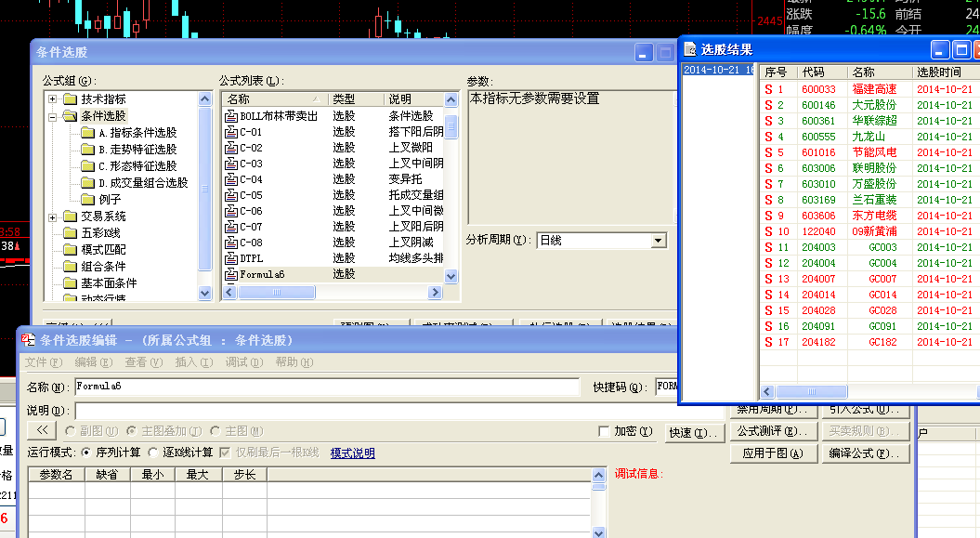Click the 名称(N) input containing Formula6
Viewport: 980px width, 538px height.
coord(327,387)
